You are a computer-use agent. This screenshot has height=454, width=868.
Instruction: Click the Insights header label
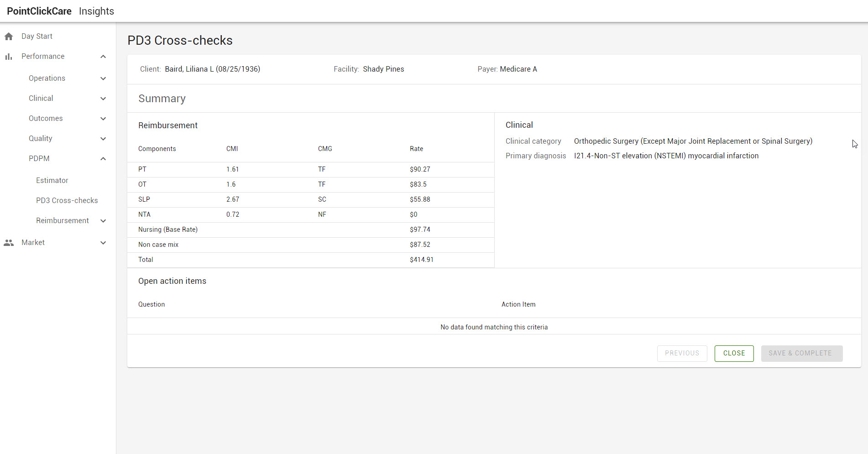click(96, 11)
